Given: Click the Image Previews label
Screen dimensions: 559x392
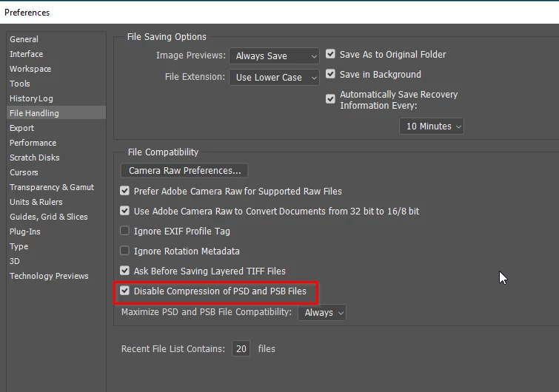Looking at the screenshot, I should click(x=191, y=55).
